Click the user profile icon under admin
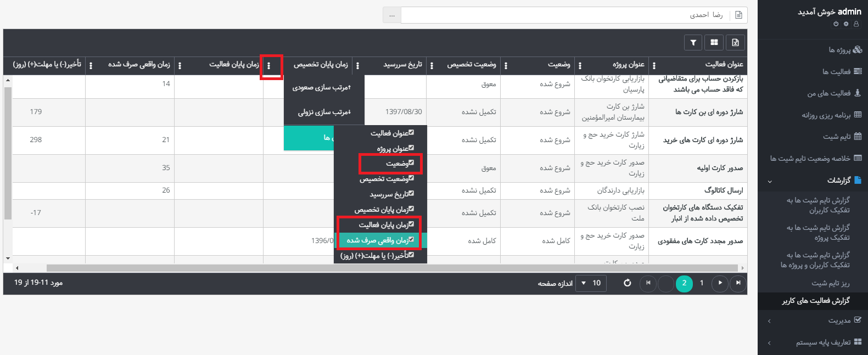Image resolution: width=868 pixels, height=355 pixels. pos(856,24)
